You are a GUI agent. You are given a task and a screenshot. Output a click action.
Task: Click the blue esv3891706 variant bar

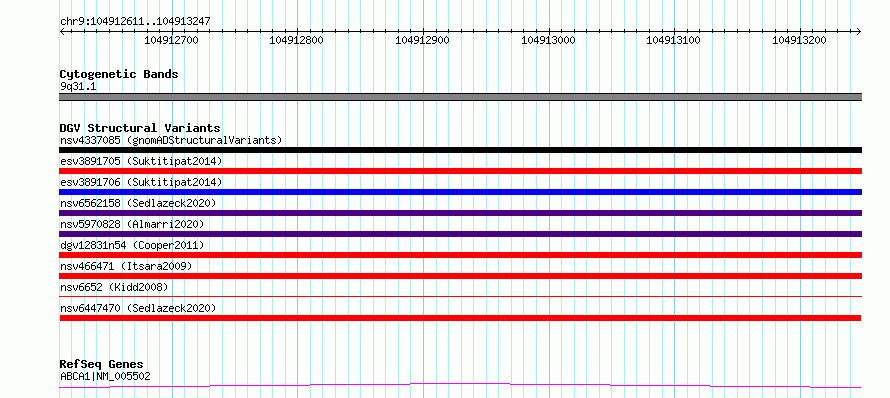pos(460,192)
